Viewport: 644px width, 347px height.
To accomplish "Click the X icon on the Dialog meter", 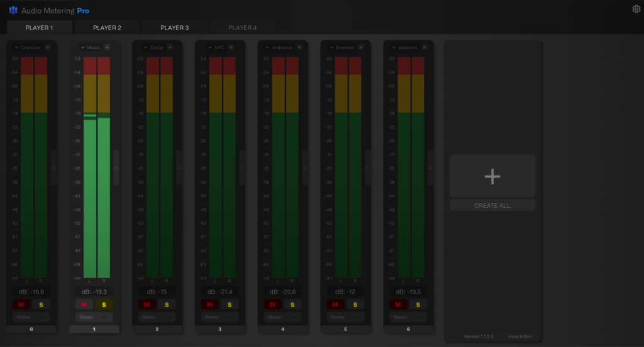I will [x=174, y=47].
